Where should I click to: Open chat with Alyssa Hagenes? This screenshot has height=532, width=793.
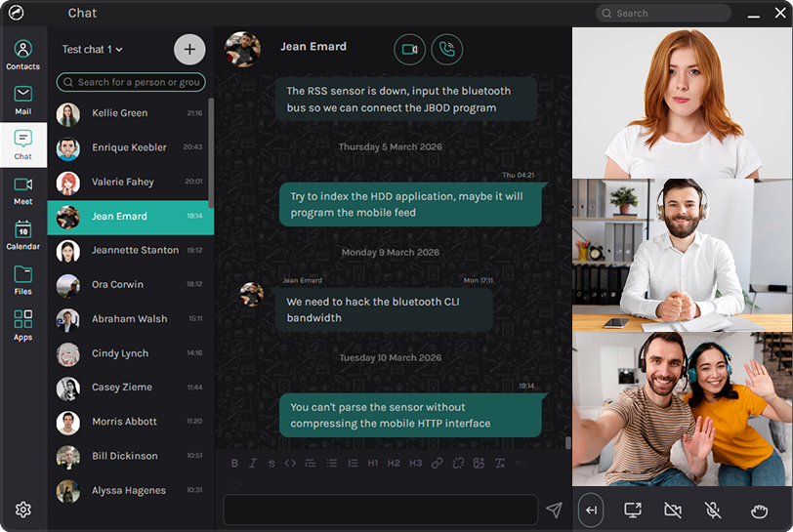pos(131,491)
